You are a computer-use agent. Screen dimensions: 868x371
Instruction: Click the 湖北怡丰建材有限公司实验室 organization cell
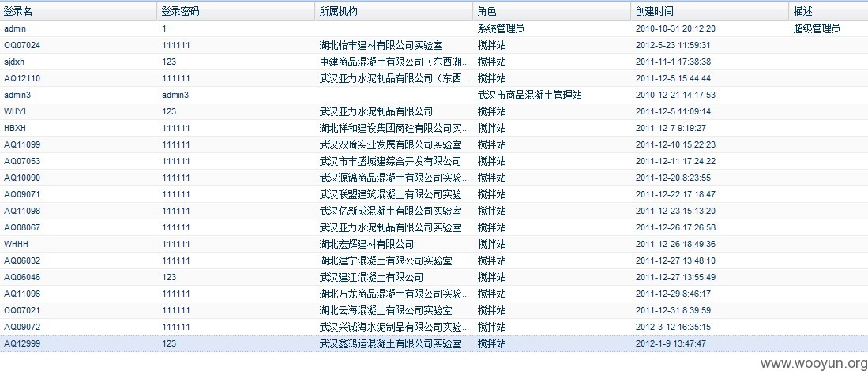click(381, 45)
